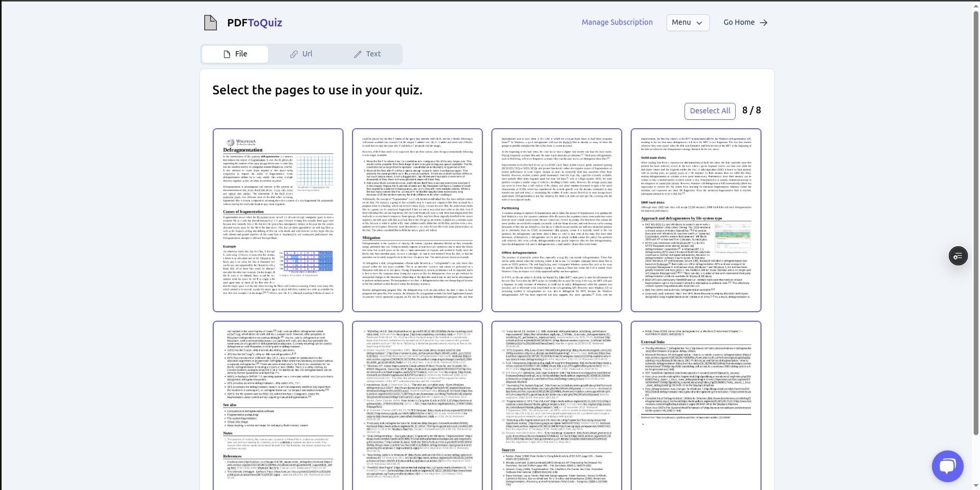Toggle page 2 thumbnail with Mitigation section
Image resolution: width=980 pixels, height=490 pixels.
tap(417, 220)
